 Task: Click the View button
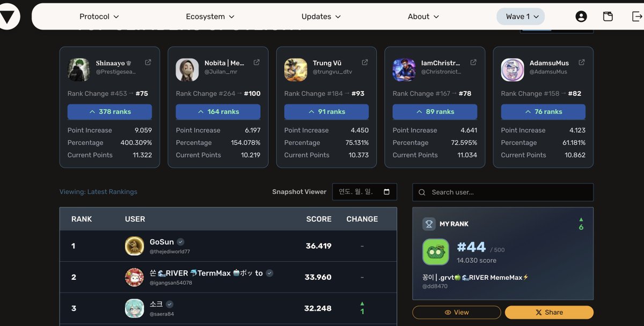coord(456,312)
